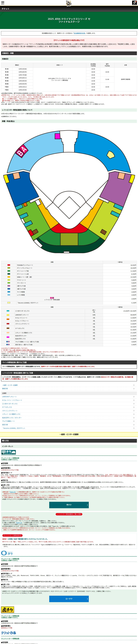Select the magenta box near the scoreboard

tap(58, 136)
